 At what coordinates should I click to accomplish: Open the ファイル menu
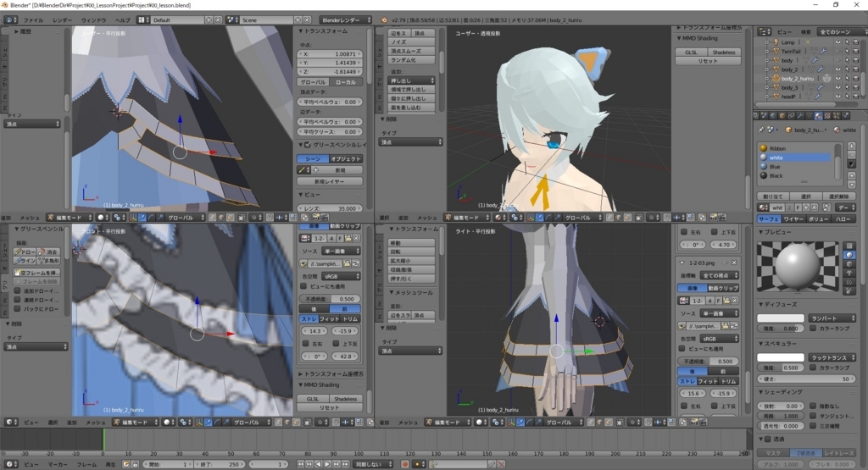click(x=33, y=20)
